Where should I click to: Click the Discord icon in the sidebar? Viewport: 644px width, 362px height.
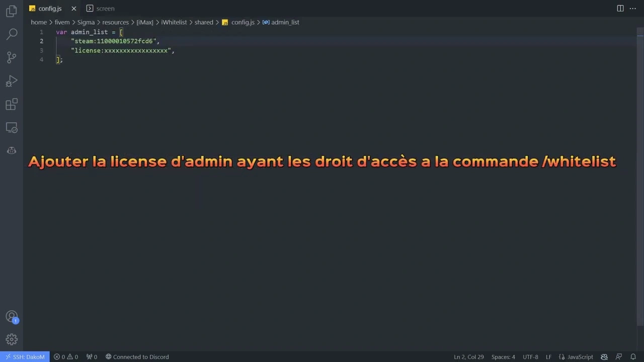click(11, 151)
